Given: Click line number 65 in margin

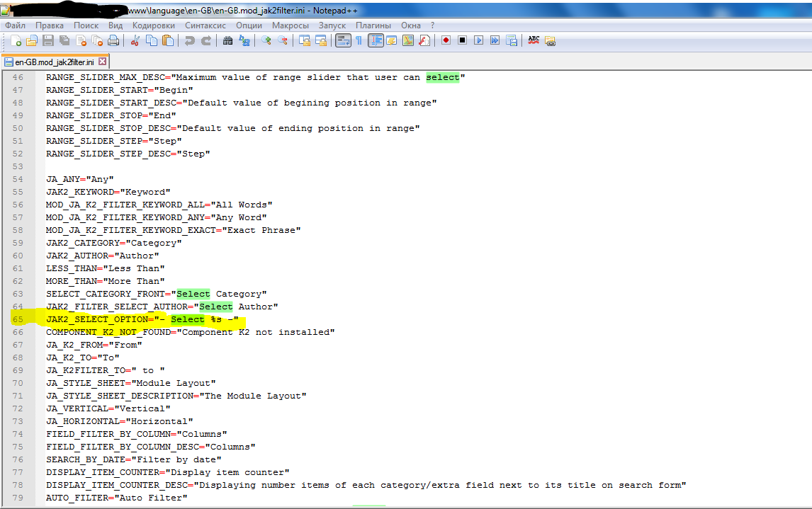Looking at the screenshot, I should click(x=18, y=319).
